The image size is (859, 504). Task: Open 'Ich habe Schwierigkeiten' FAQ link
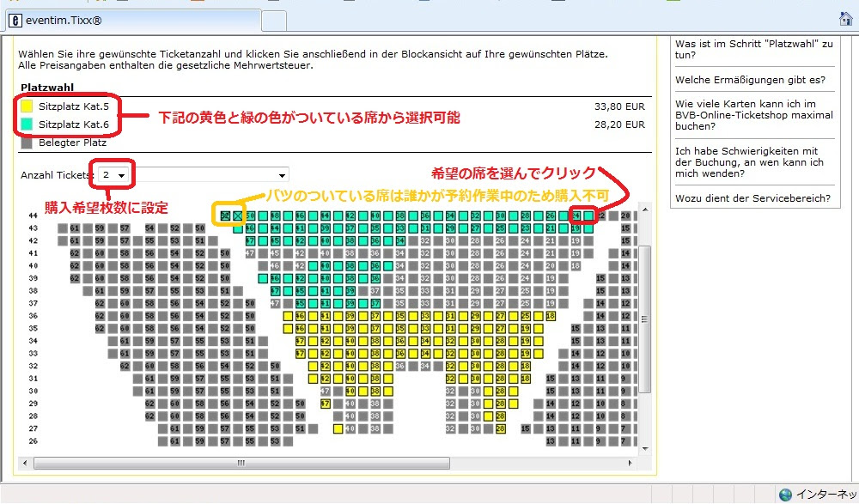pyautogui.click(x=749, y=162)
